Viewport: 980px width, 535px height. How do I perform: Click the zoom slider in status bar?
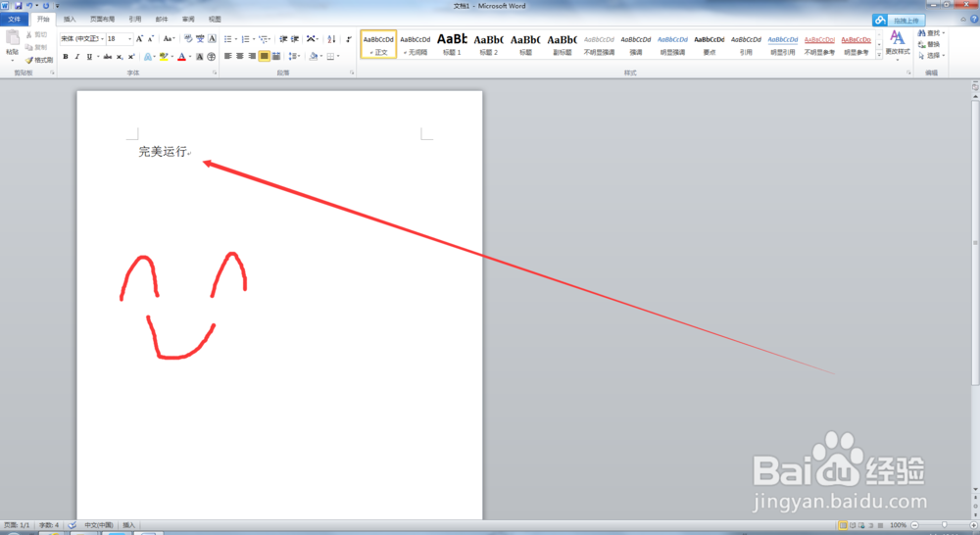point(945,525)
